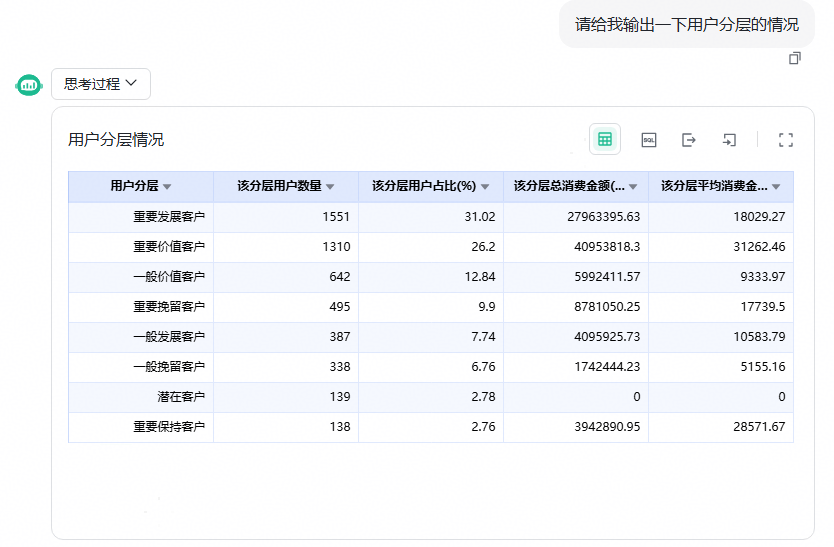834x547 pixels.
Task: Open filter arrow on 用户分层 column
Action: [167, 187]
